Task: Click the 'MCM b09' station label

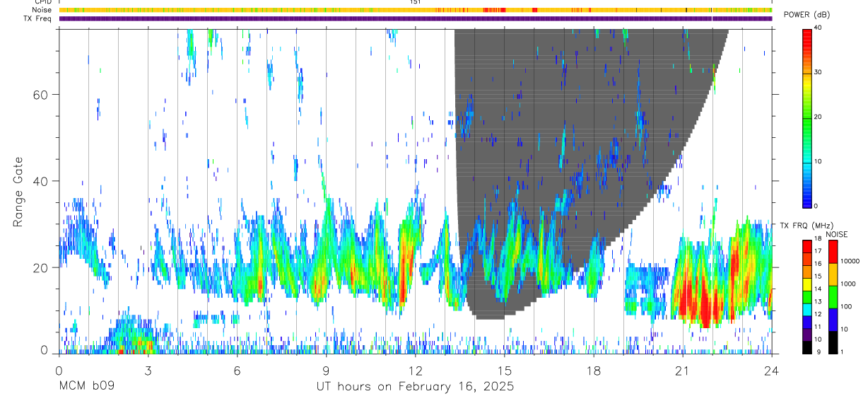Action: click(x=86, y=387)
